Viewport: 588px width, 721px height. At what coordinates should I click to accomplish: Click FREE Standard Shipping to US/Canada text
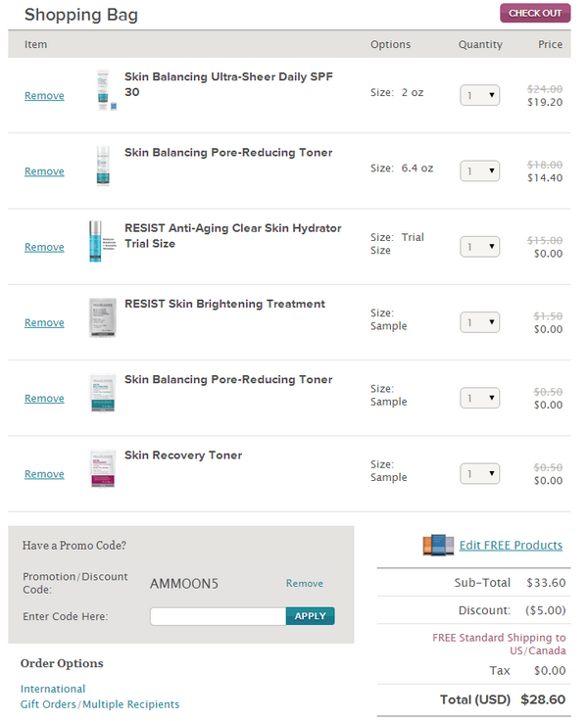(499, 645)
